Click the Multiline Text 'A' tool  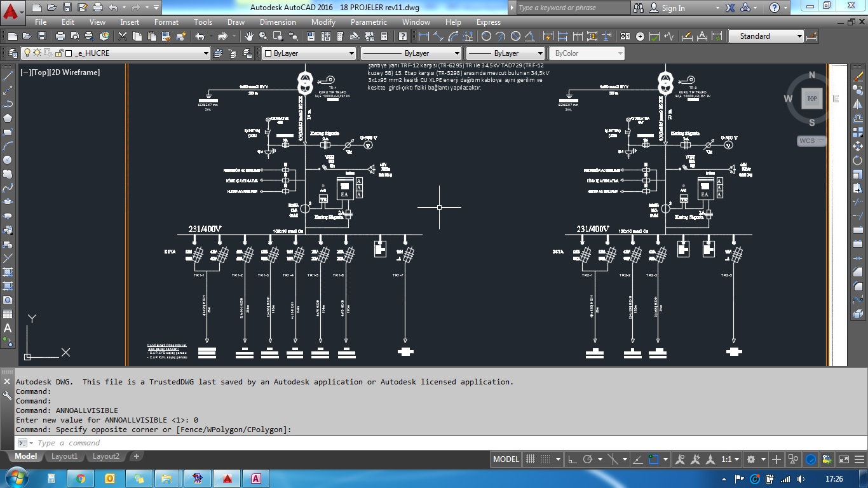coord(8,329)
